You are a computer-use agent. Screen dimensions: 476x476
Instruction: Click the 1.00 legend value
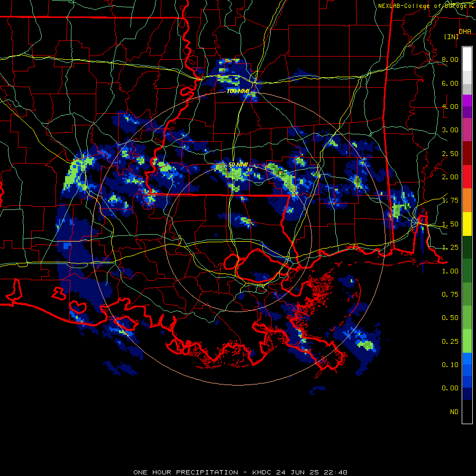(450, 271)
